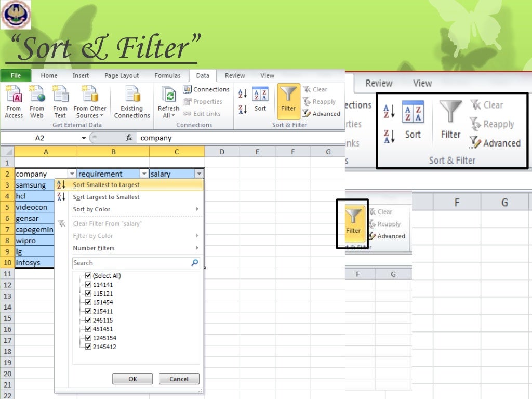Viewport: 532px width, 399px height.
Task: Click the formula bar showing company
Action: point(240,138)
